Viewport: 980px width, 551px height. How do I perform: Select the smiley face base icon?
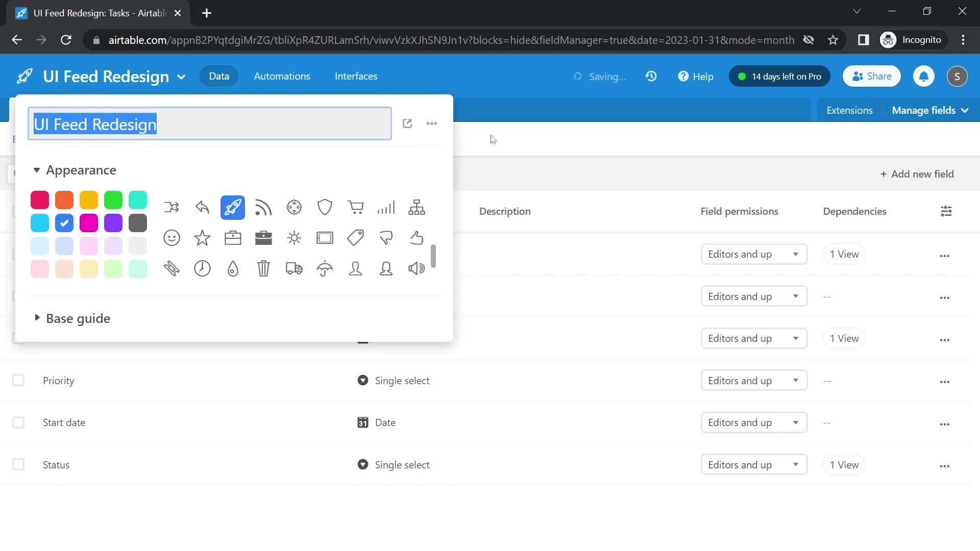(x=171, y=238)
